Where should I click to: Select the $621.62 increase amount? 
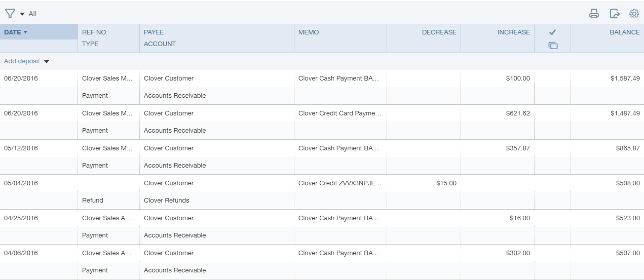click(x=518, y=113)
